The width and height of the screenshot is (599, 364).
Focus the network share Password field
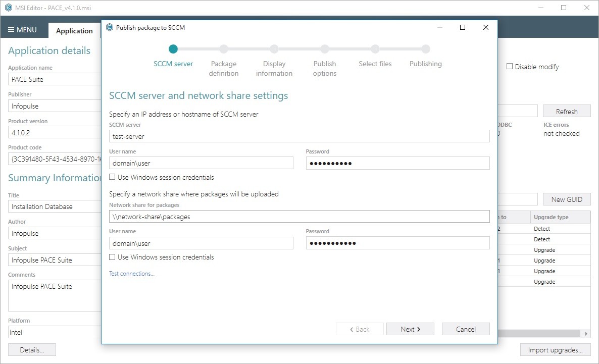point(397,243)
